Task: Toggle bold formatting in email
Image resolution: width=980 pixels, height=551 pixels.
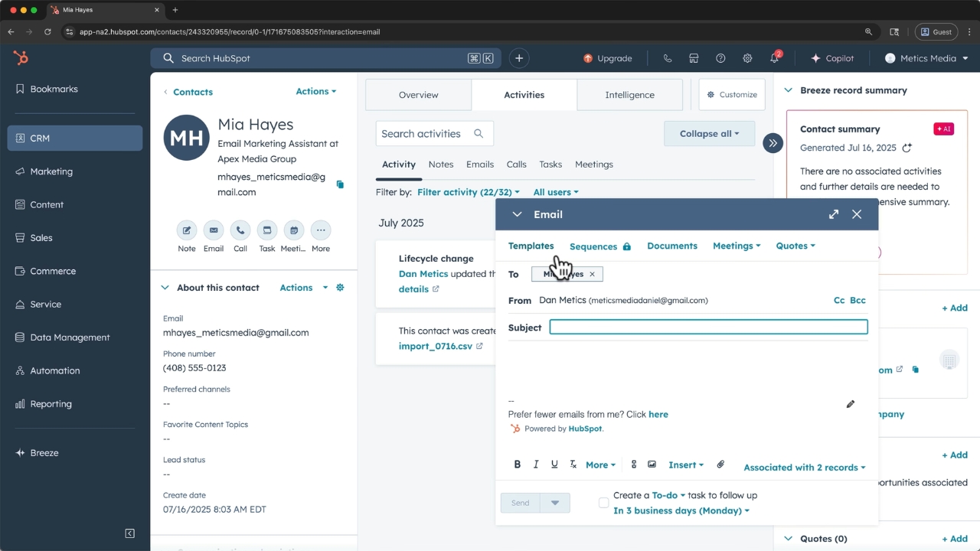Action: (517, 465)
